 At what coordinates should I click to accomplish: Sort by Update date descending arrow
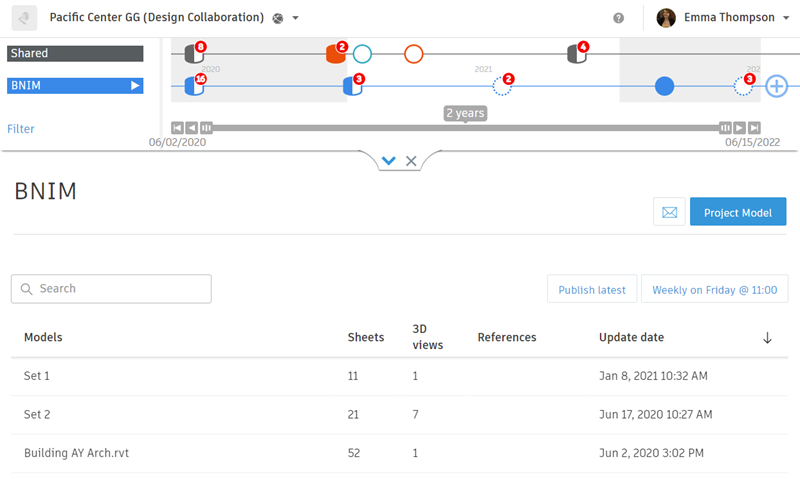click(x=767, y=338)
